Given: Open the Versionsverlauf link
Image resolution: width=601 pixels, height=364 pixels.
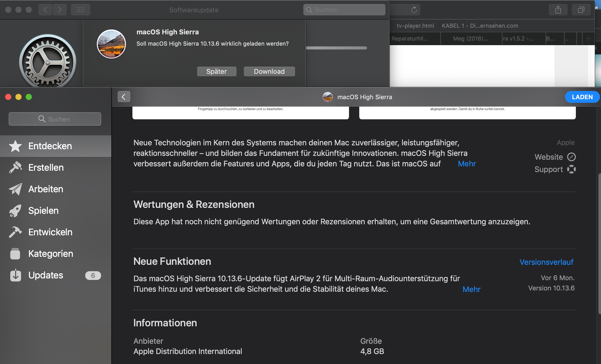Looking at the screenshot, I should [546, 262].
